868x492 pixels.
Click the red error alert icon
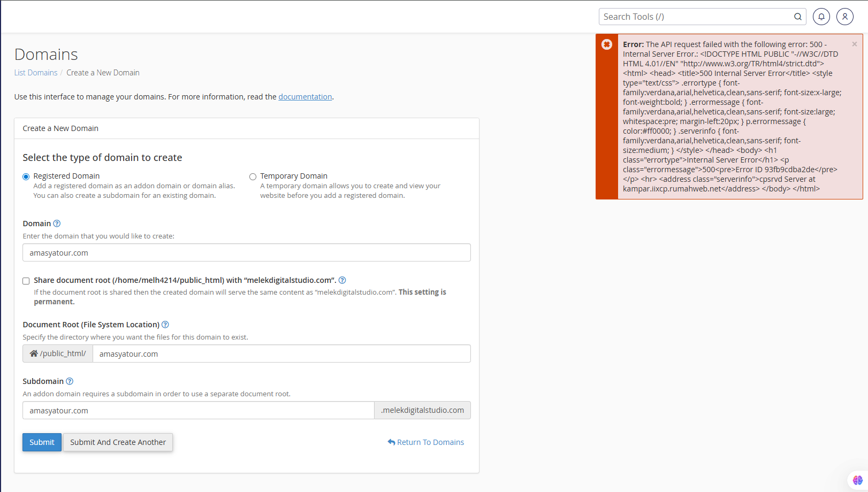(607, 44)
